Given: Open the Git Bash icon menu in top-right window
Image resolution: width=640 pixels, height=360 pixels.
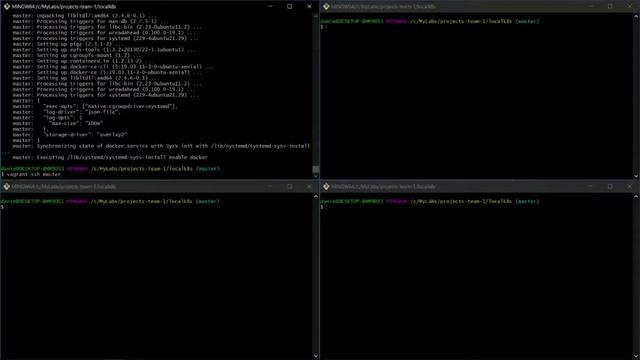Looking at the screenshot, I should click(326, 7).
